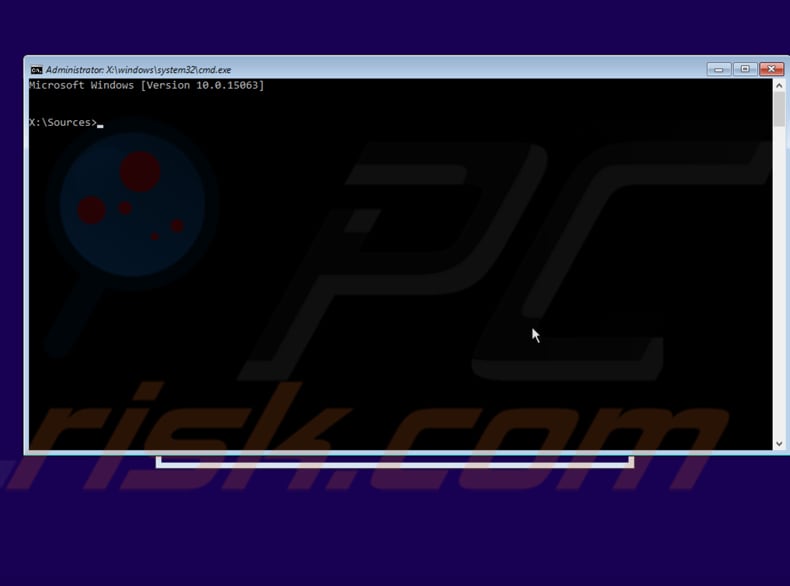Minimize the Administrator command prompt window
Viewport: 790px width, 586px height.
[x=719, y=69]
